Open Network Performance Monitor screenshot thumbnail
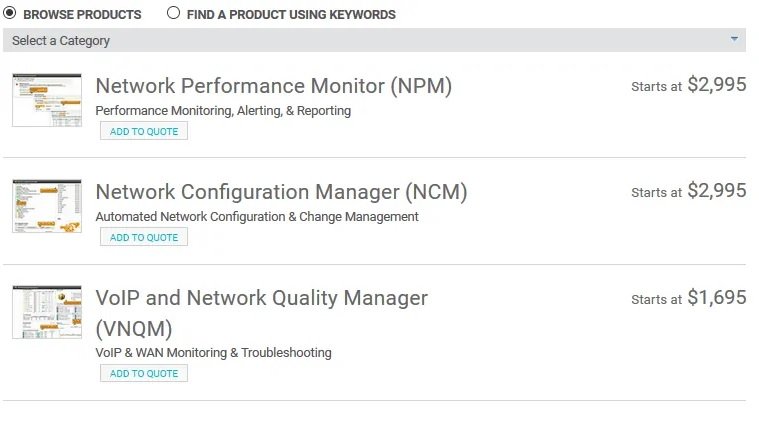 pos(47,100)
